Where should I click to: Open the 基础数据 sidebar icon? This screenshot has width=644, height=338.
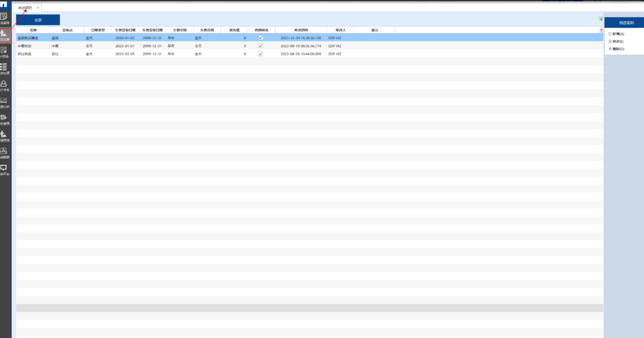pos(4,153)
